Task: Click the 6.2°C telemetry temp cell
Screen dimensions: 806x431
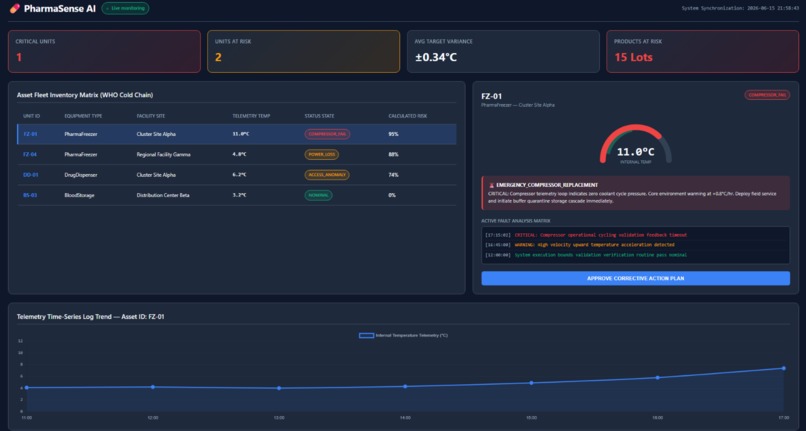Action: [x=239, y=175]
